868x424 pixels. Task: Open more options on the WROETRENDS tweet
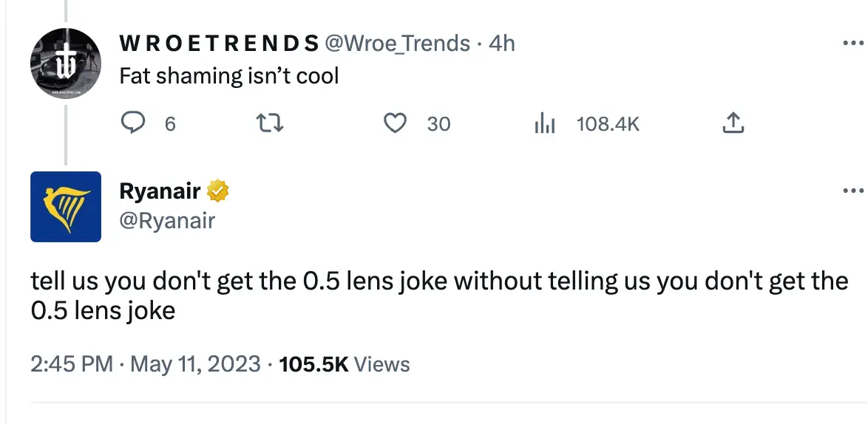[x=853, y=44]
